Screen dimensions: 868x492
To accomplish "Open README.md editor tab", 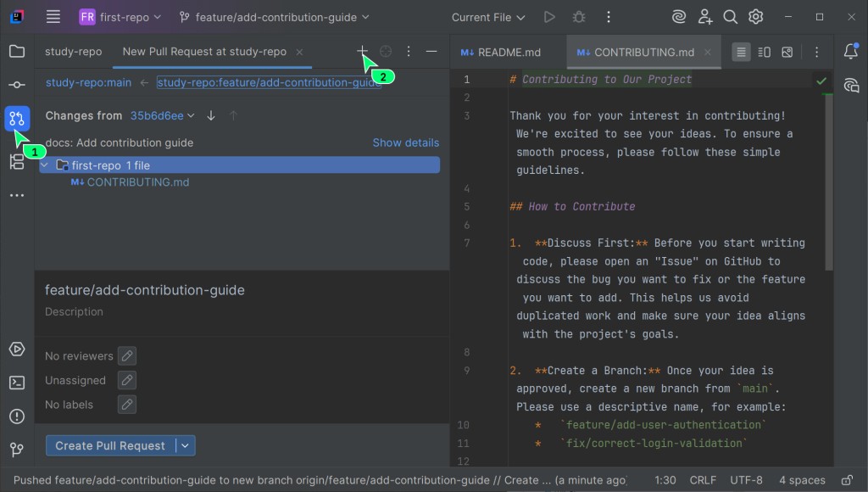I will pos(500,52).
